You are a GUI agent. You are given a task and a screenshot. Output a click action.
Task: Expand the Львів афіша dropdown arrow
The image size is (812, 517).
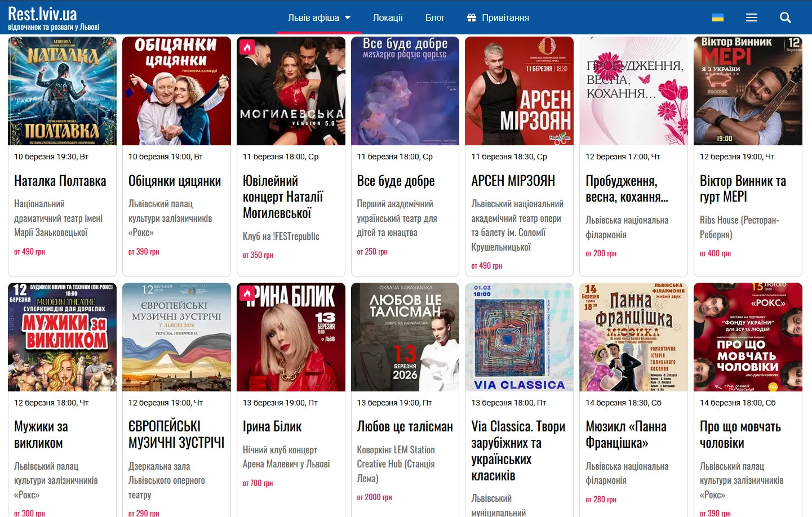point(348,17)
